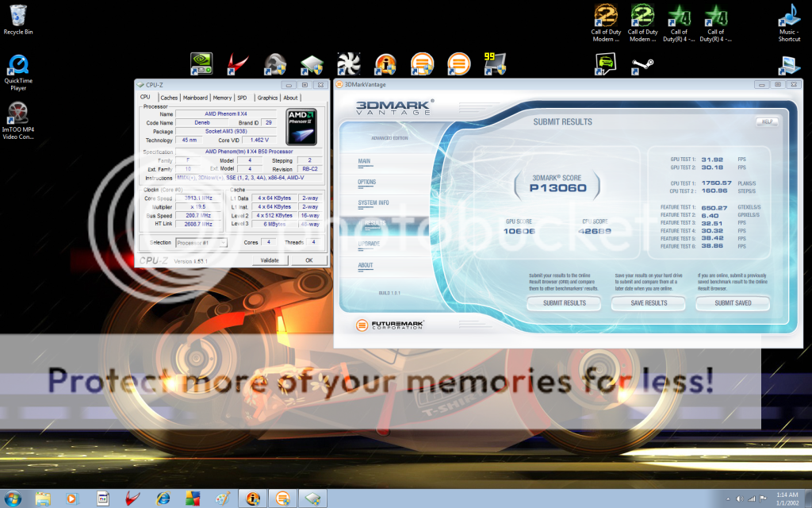Launch the NVIDIA shortcut on the desktop

(x=201, y=64)
